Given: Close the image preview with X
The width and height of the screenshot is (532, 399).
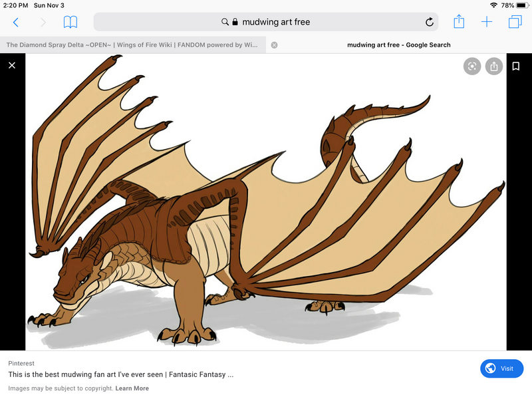Looking at the screenshot, I should 12,66.
